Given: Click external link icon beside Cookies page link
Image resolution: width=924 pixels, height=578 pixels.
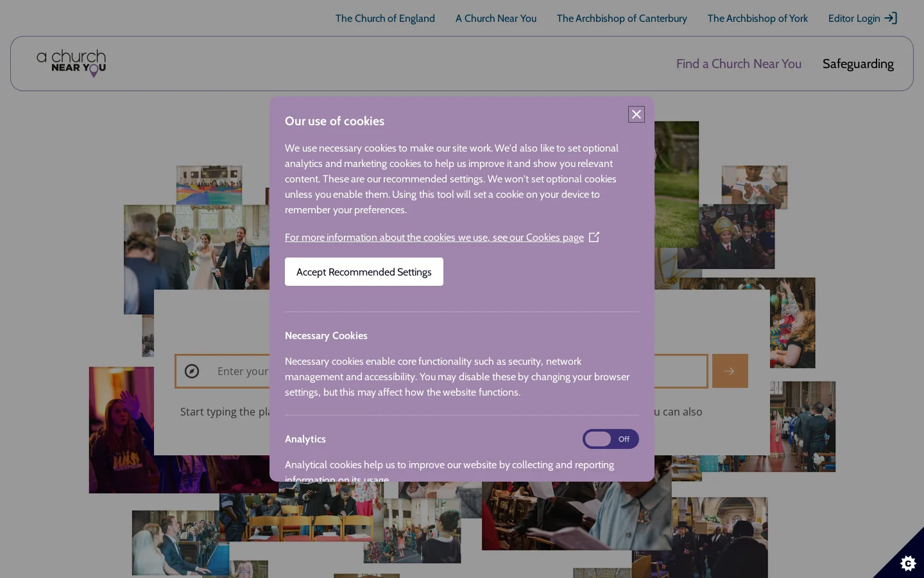Looking at the screenshot, I should [x=594, y=237].
